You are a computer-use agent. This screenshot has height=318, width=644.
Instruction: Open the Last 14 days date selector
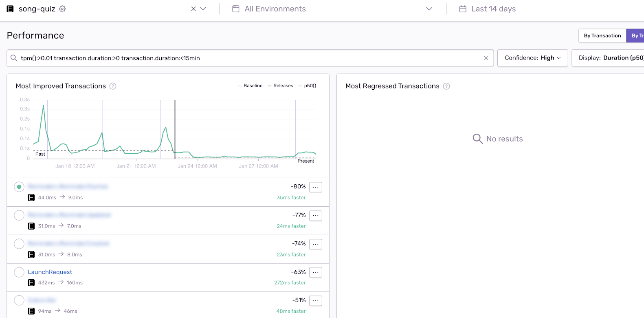[493, 9]
